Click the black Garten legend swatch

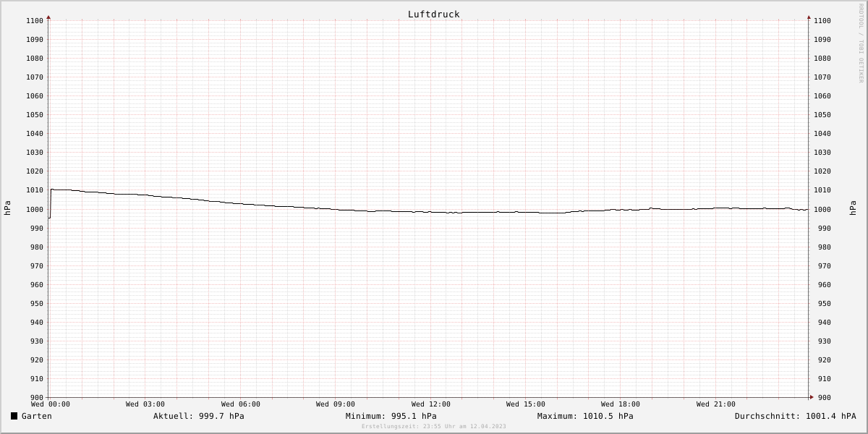point(14,416)
